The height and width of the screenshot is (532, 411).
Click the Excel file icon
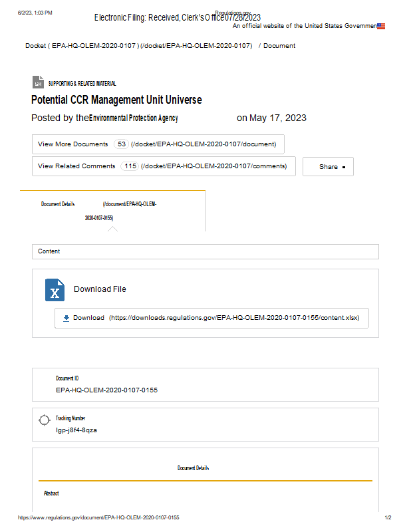point(55,291)
